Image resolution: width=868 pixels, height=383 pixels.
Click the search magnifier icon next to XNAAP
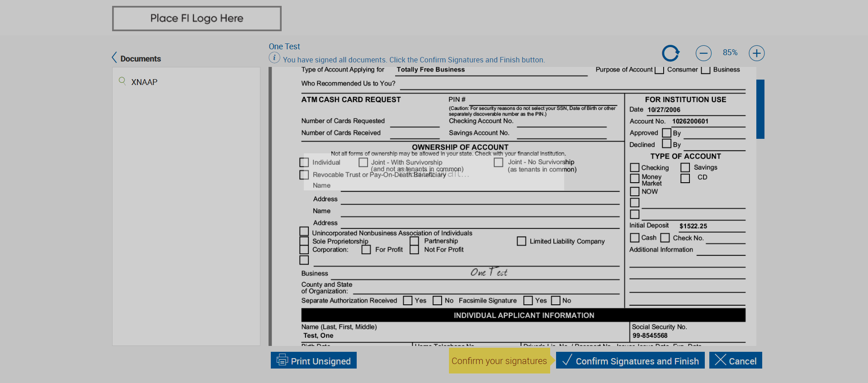pyautogui.click(x=122, y=81)
